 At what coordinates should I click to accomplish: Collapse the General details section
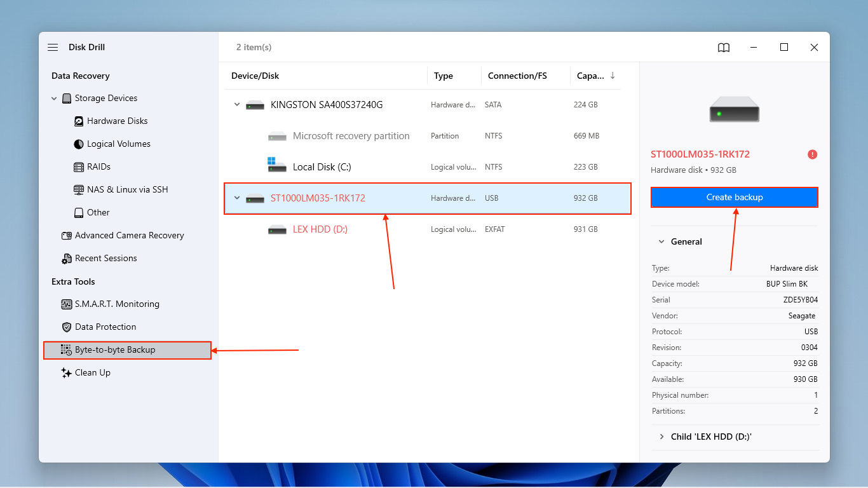point(661,241)
